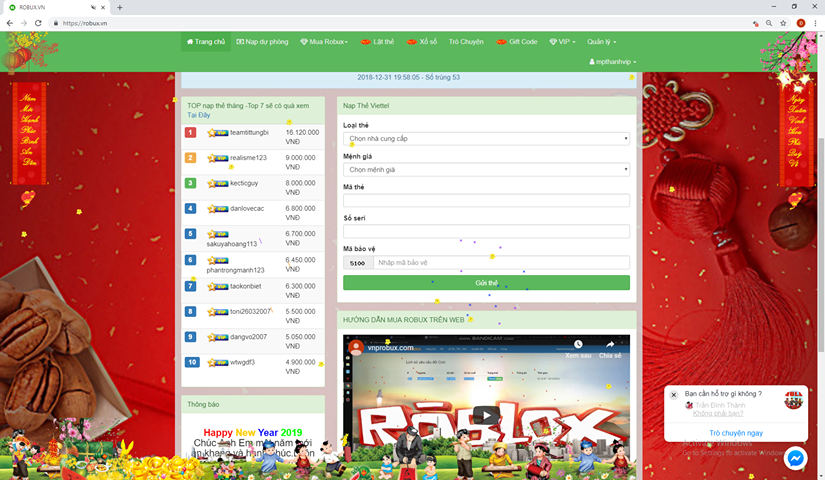Click the blocked-content icon in address bar
This screenshot has height=480, width=825.
click(756, 23)
